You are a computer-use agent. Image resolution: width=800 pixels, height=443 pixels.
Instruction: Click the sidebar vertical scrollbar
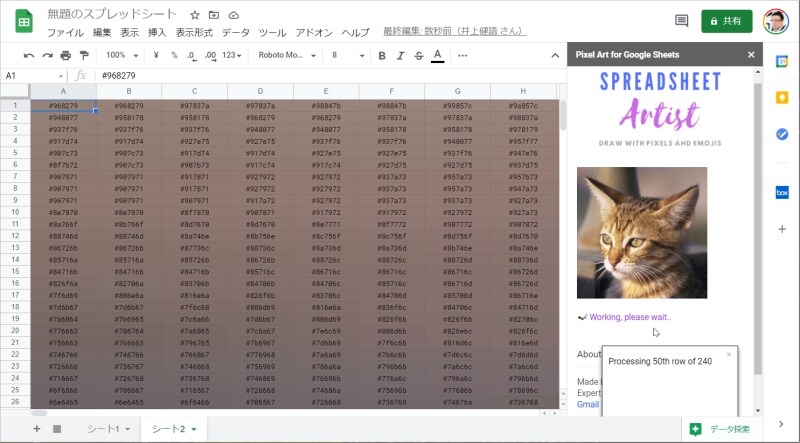tap(758, 229)
